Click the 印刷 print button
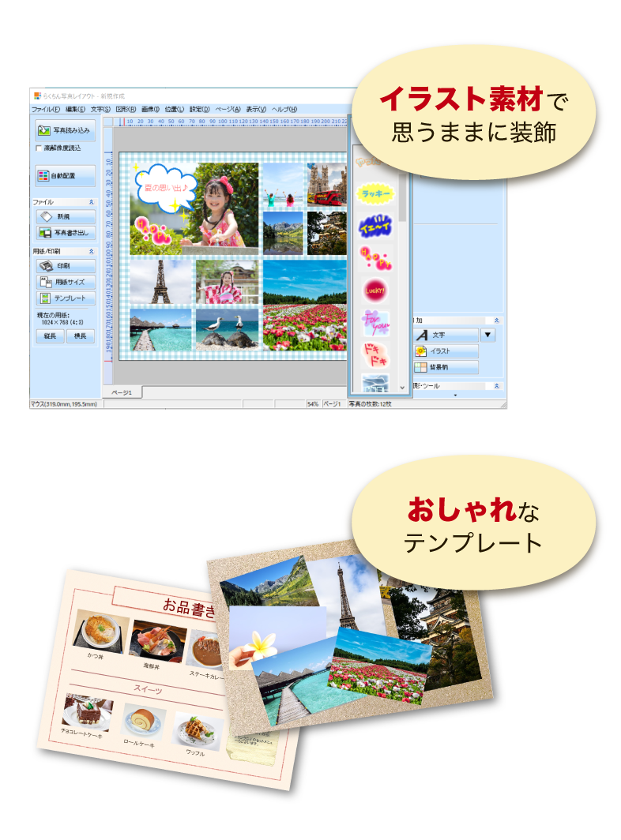Viewport: 621px width, 840px height. [x=66, y=266]
